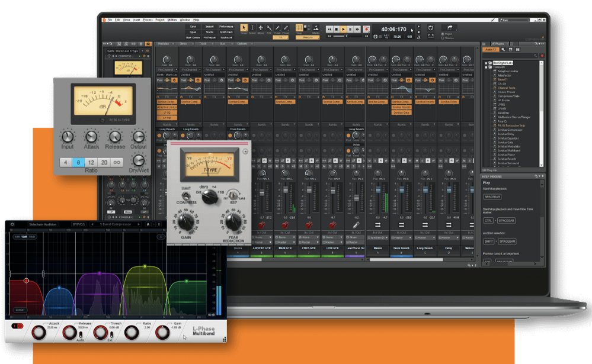Click the MAIN GTR guitar track icon
This screenshot has height=364, width=592.
(x=285, y=225)
